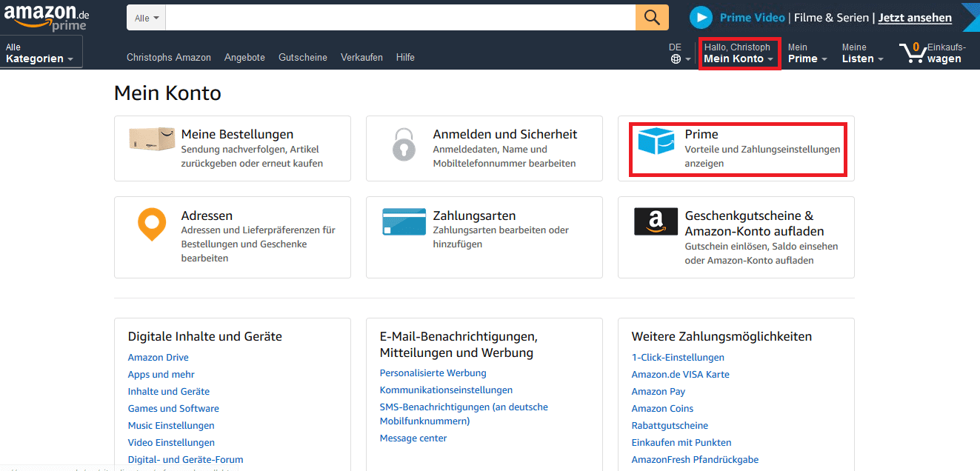Viewport: 980px width, 471px height.
Task: Open Geschenkgutscheine & Amazon-Konto aufladen title
Action: click(x=754, y=223)
